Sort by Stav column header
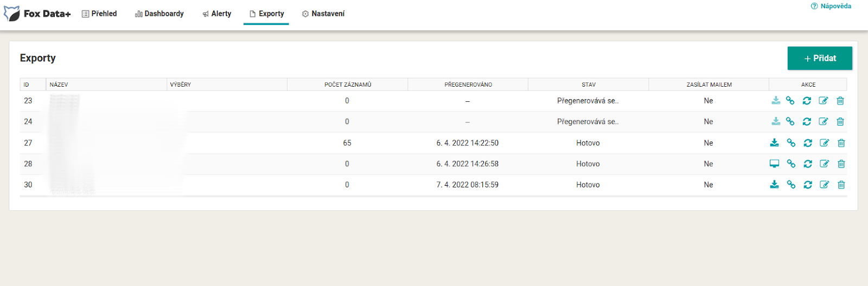This screenshot has width=868, height=286. coord(589,84)
